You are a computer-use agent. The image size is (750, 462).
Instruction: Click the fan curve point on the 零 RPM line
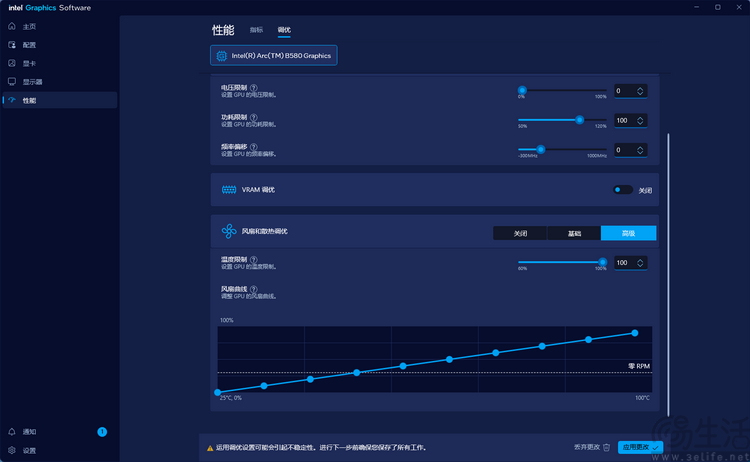(356, 373)
